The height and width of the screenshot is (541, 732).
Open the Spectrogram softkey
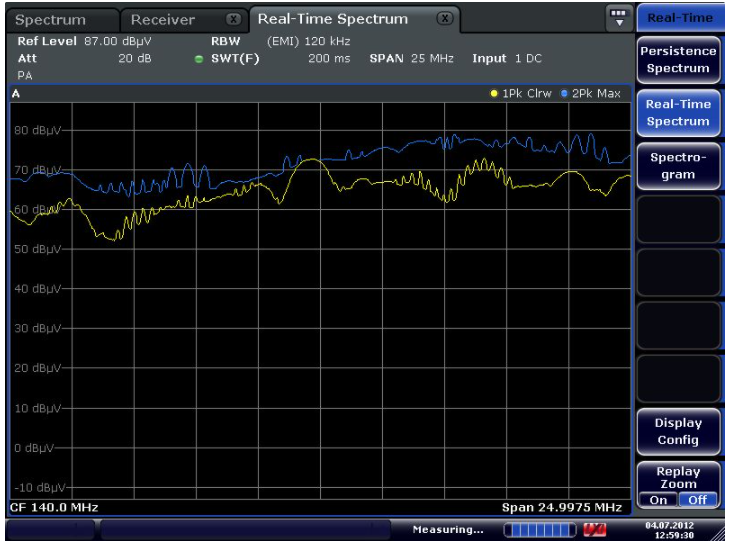click(x=677, y=166)
